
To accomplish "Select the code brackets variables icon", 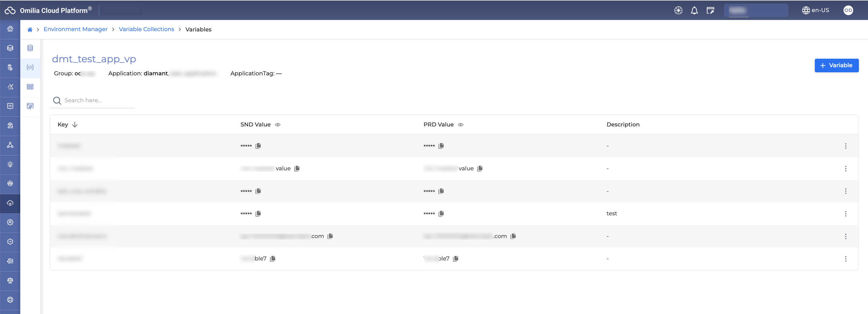I will [x=30, y=67].
